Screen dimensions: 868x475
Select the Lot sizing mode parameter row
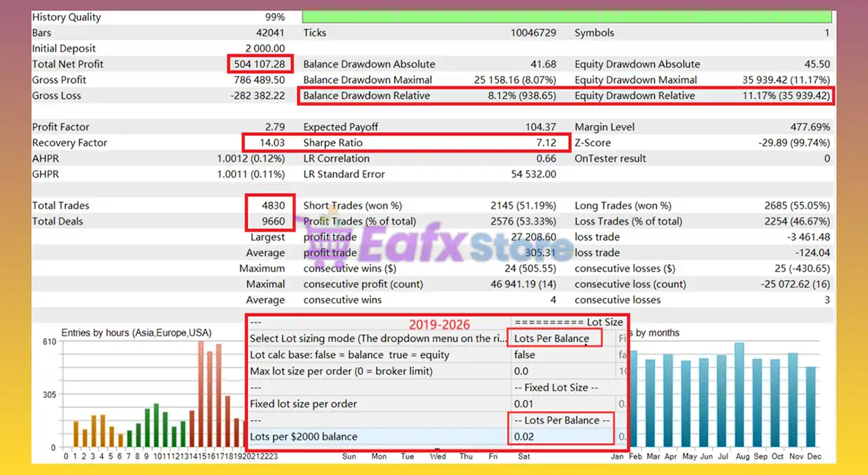click(378, 339)
